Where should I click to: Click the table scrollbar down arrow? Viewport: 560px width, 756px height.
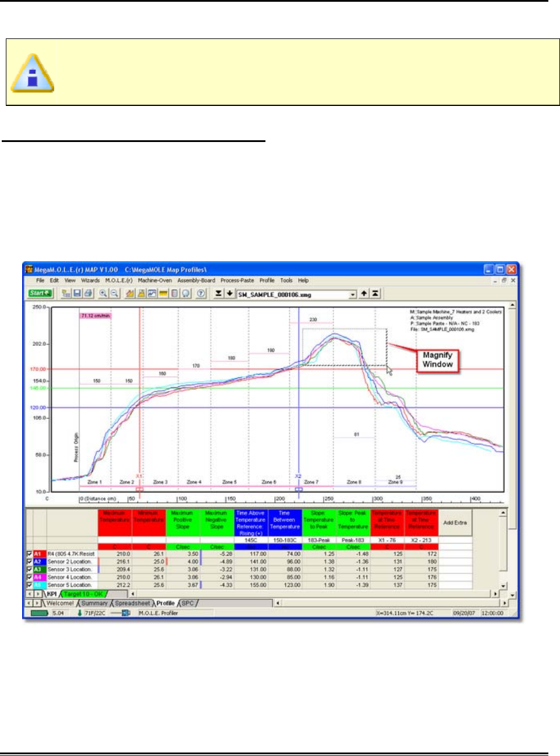pos(504,585)
